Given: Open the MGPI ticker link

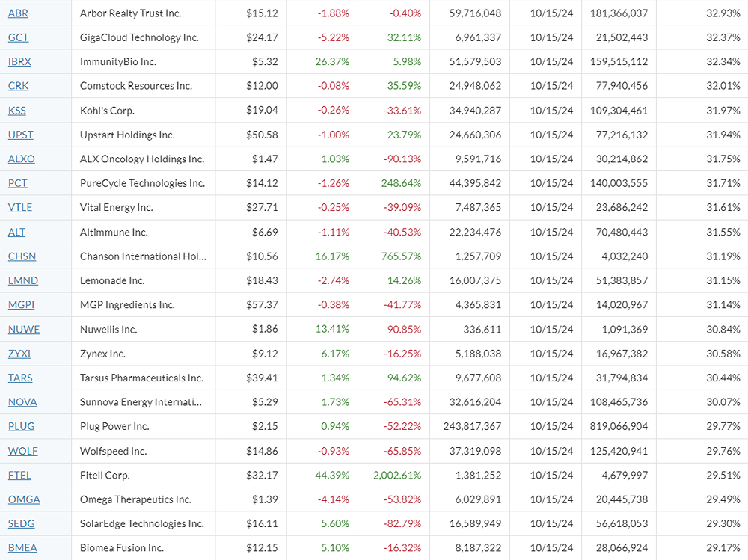Looking at the screenshot, I should coord(21,305).
